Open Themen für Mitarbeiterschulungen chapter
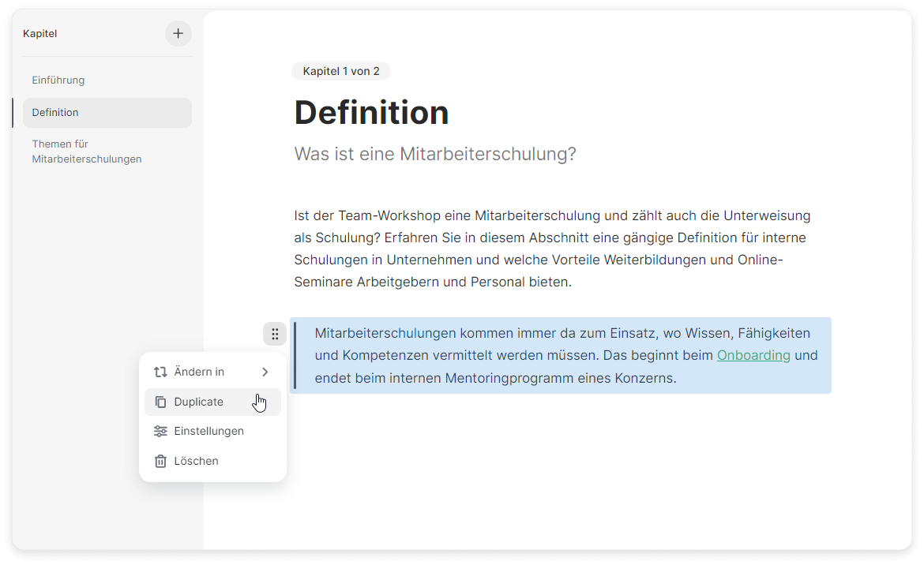Viewport: 924px width, 565px height. pos(87,152)
